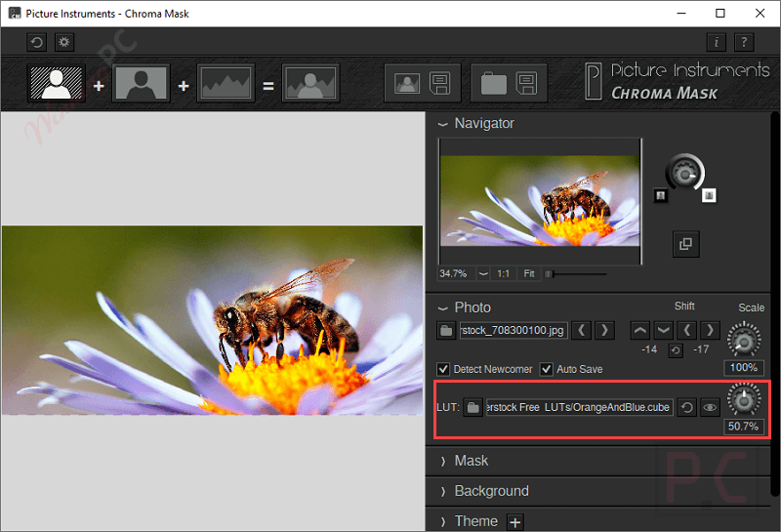Uncheck the Detect Newcomer checkbox
The width and height of the screenshot is (781, 532).
pos(444,369)
